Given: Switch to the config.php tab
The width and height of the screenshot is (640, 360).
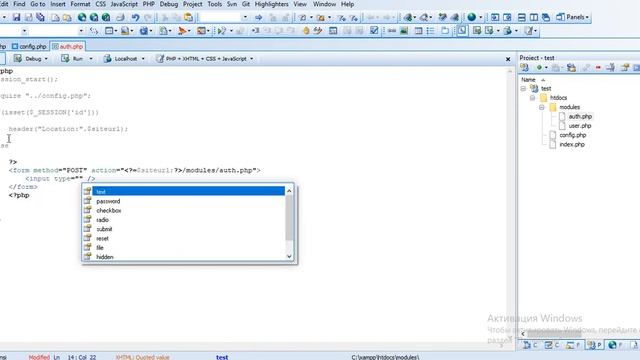Looking at the screenshot, I should (x=29, y=47).
